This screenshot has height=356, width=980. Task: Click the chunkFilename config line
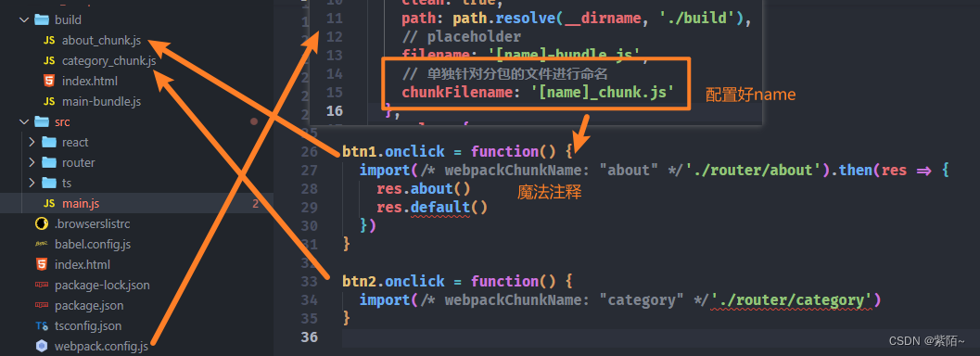[538, 93]
